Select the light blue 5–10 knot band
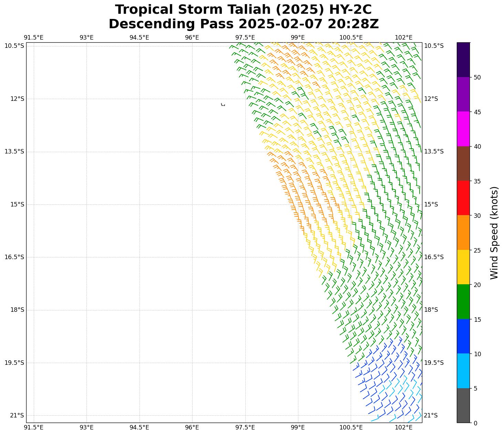This screenshot has width=504, height=435. pos(463,371)
